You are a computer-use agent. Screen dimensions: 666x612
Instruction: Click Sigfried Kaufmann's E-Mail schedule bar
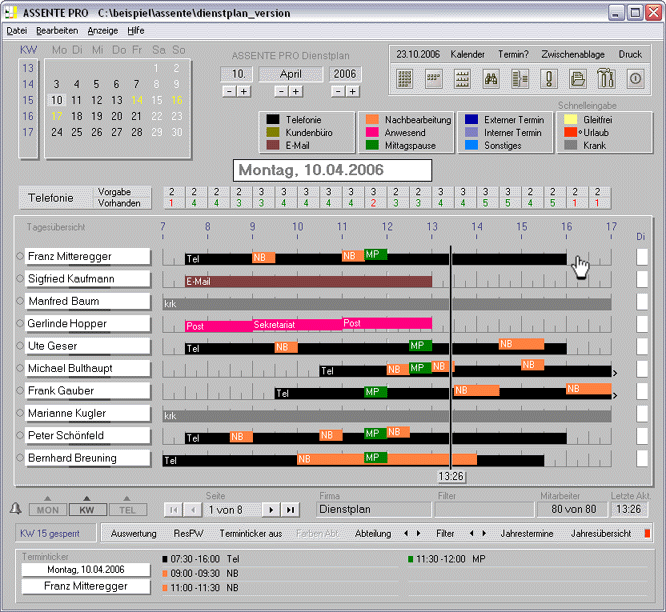click(x=308, y=282)
